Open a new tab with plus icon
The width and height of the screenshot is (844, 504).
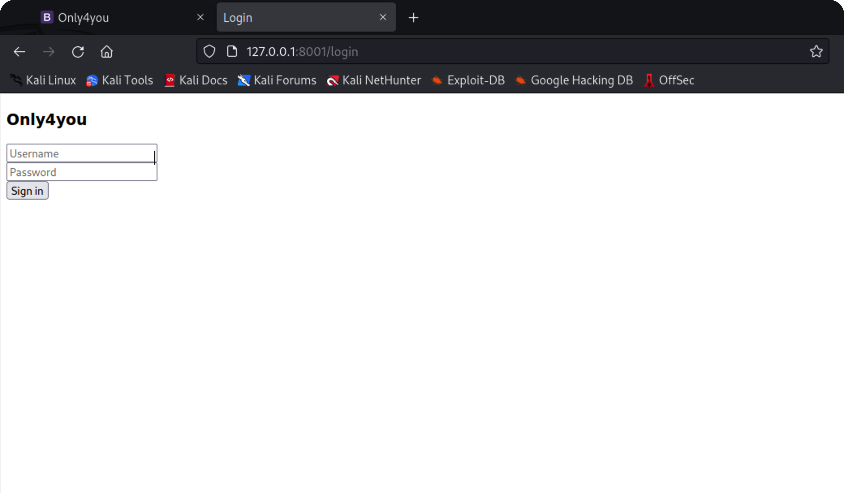pos(413,17)
